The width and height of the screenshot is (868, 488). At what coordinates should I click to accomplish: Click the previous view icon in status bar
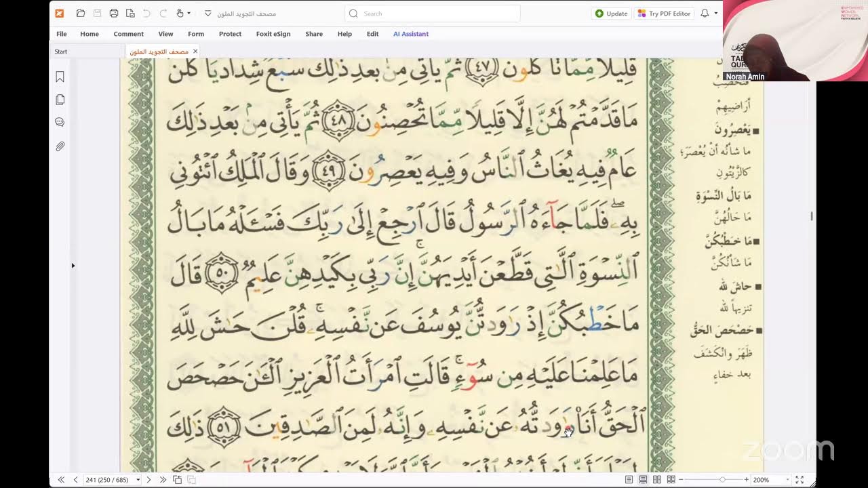coord(178,480)
